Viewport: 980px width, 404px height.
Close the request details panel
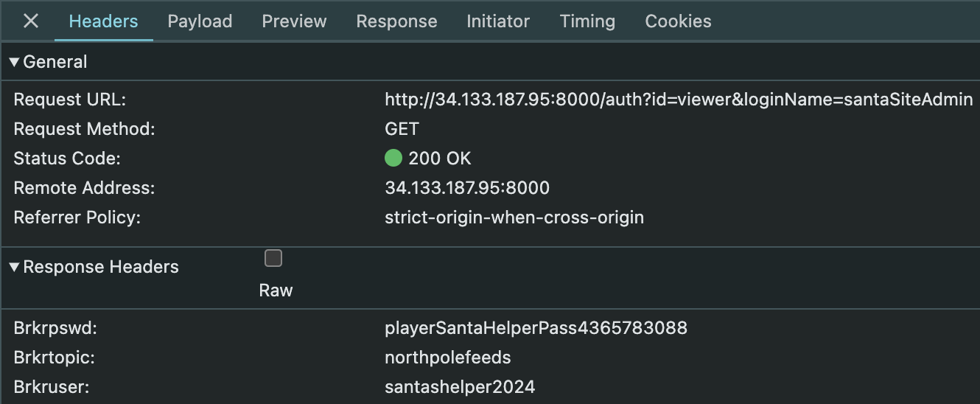coord(31,21)
